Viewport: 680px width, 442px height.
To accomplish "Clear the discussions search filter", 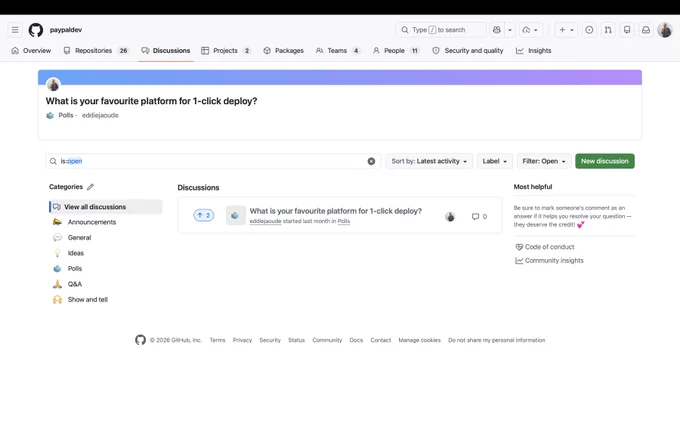I will (371, 161).
